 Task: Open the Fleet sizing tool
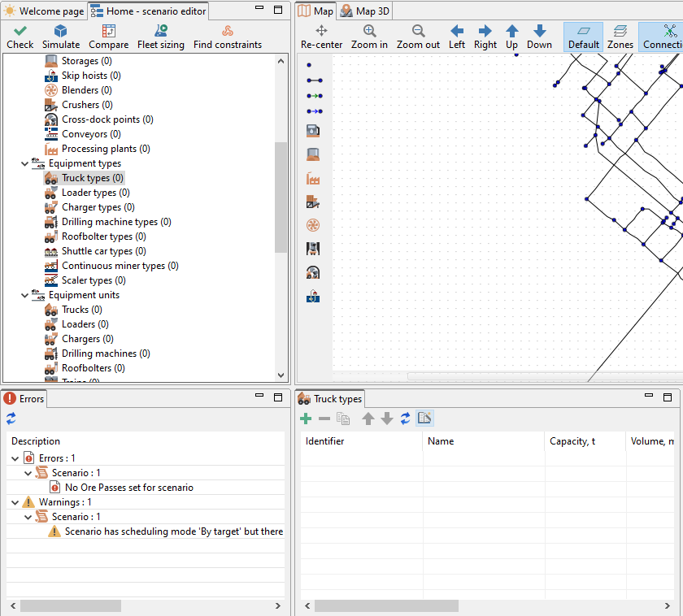pyautogui.click(x=161, y=37)
